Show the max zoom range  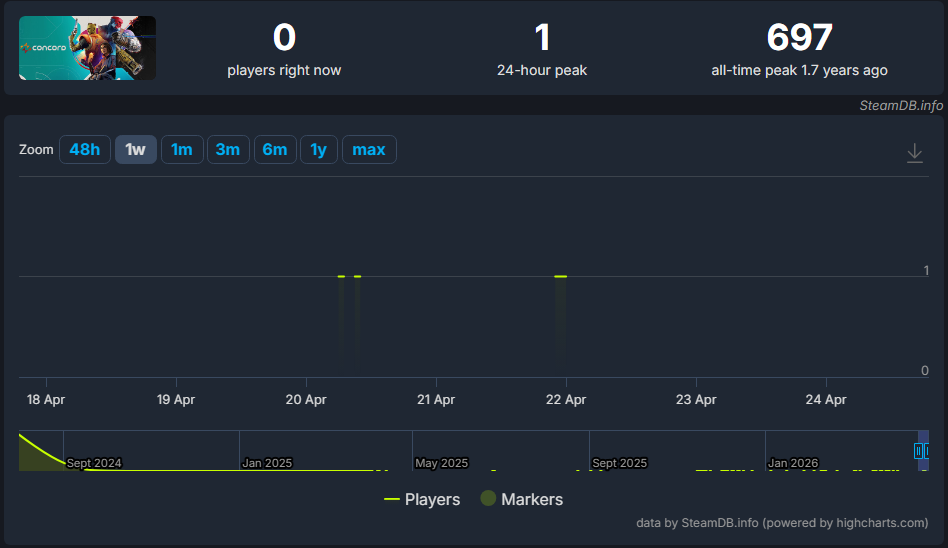pos(369,149)
